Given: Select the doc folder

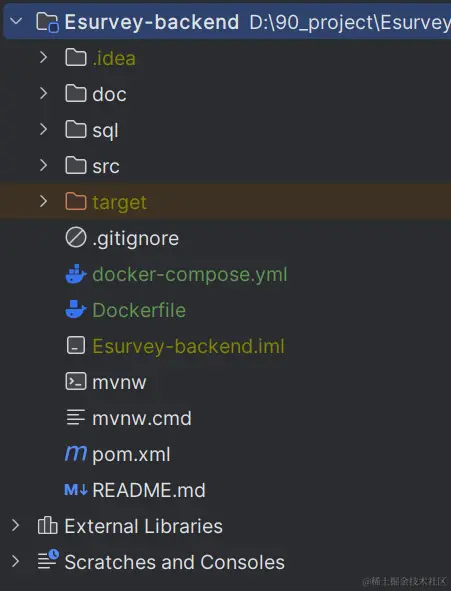Looking at the screenshot, I should coord(225,93).
